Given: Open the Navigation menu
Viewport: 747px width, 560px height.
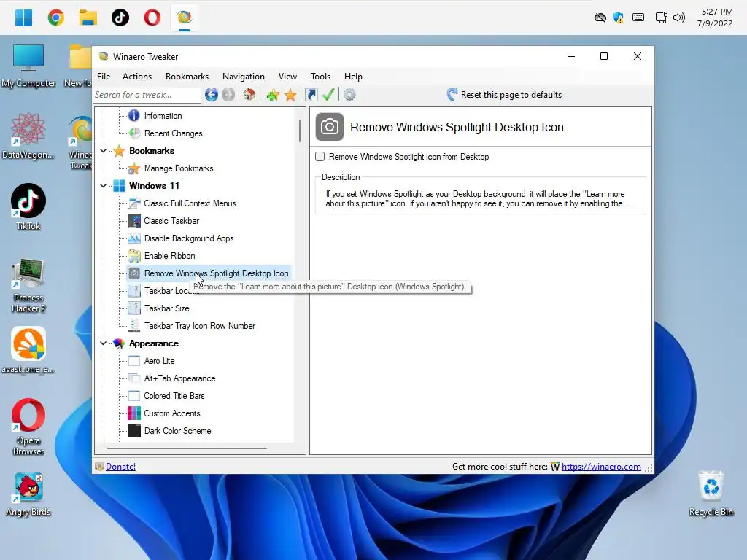Looking at the screenshot, I should pyautogui.click(x=244, y=76).
